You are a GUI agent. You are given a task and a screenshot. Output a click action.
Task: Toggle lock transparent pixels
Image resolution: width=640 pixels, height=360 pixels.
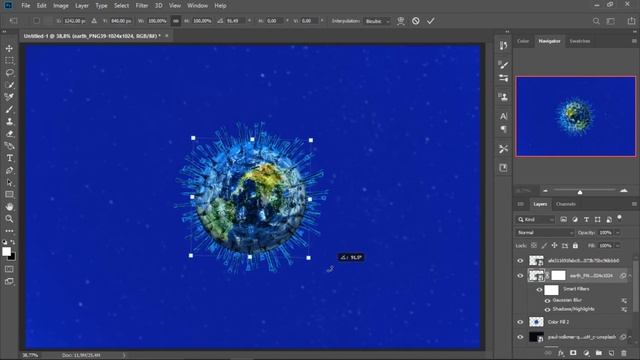pyautogui.click(x=534, y=246)
